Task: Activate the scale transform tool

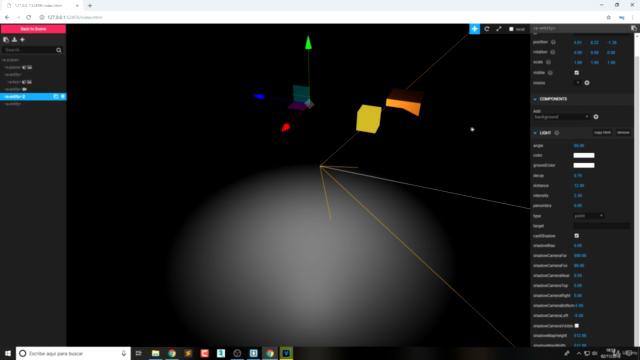Action: click(x=498, y=29)
